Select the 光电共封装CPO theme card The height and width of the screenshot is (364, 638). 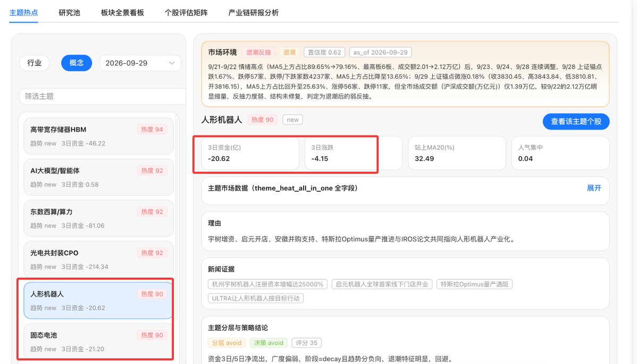pyautogui.click(x=99, y=259)
